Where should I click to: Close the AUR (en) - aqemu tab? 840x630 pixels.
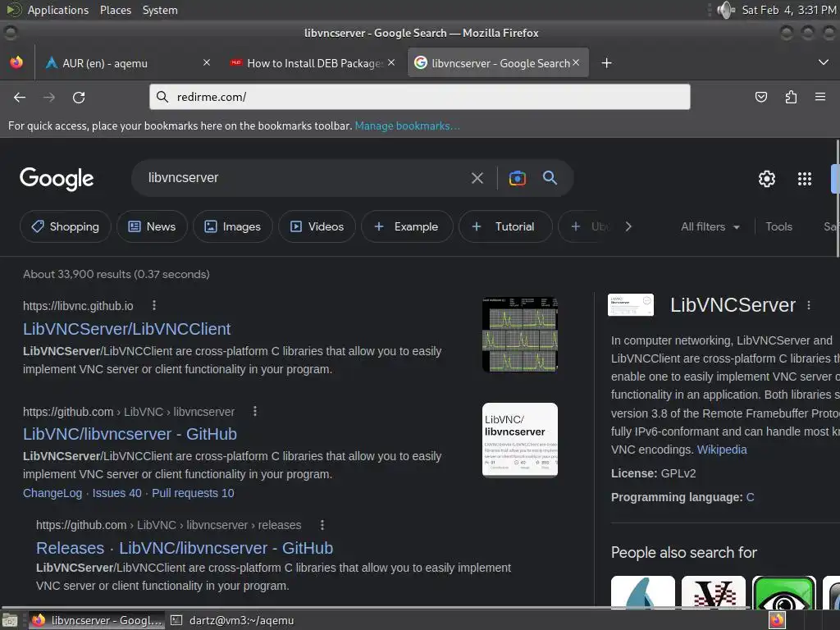click(x=207, y=62)
